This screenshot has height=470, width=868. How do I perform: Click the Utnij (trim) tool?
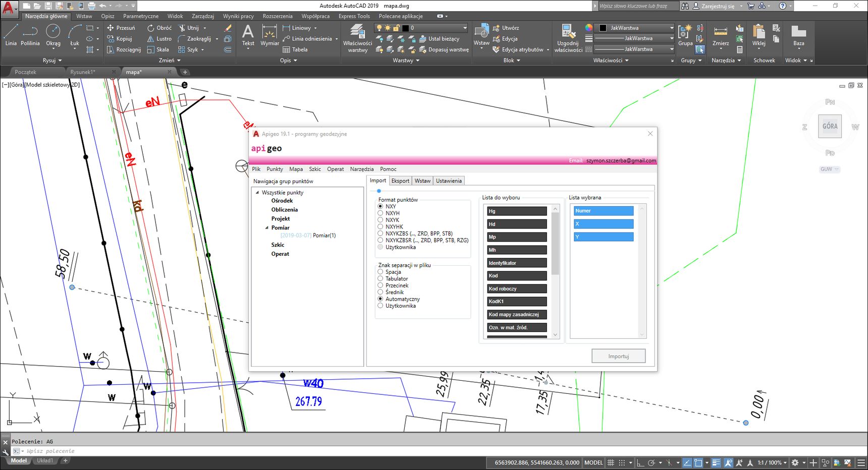pyautogui.click(x=189, y=28)
